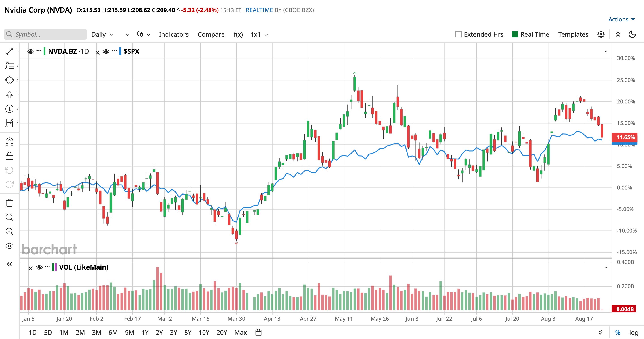Click the green NVDA.BZ series color swatch
This screenshot has width=644, height=339.
click(45, 51)
